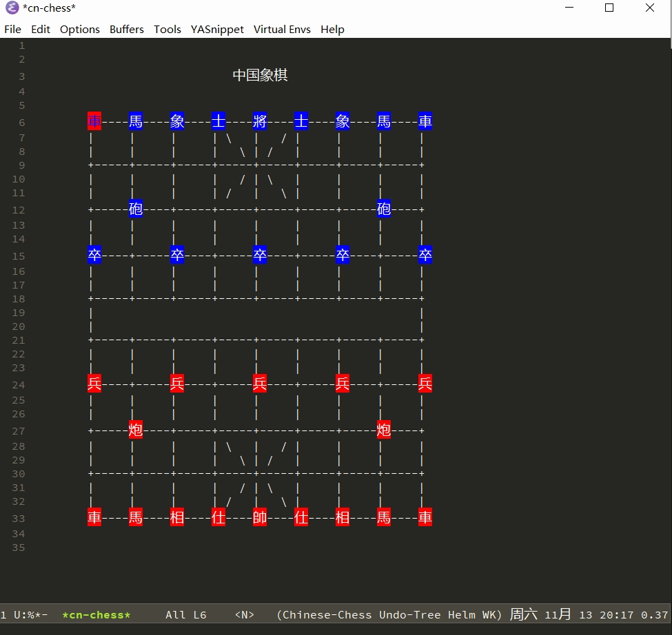
Task: Select the left red 炮 cannon
Action: click(x=136, y=430)
